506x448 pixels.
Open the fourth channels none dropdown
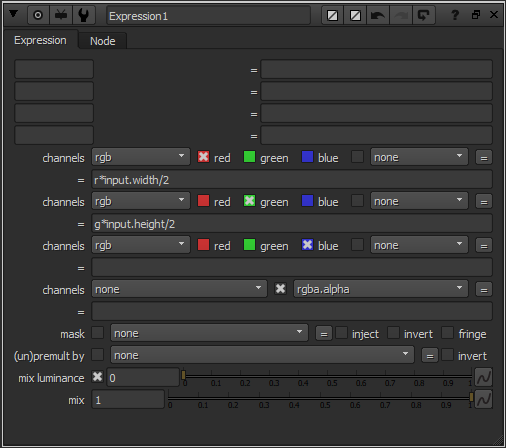[x=179, y=289]
